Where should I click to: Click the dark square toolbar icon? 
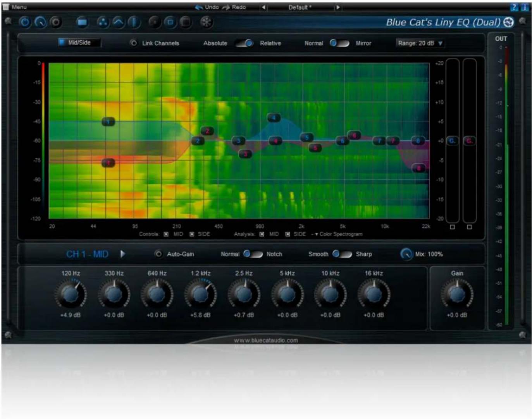pos(186,22)
